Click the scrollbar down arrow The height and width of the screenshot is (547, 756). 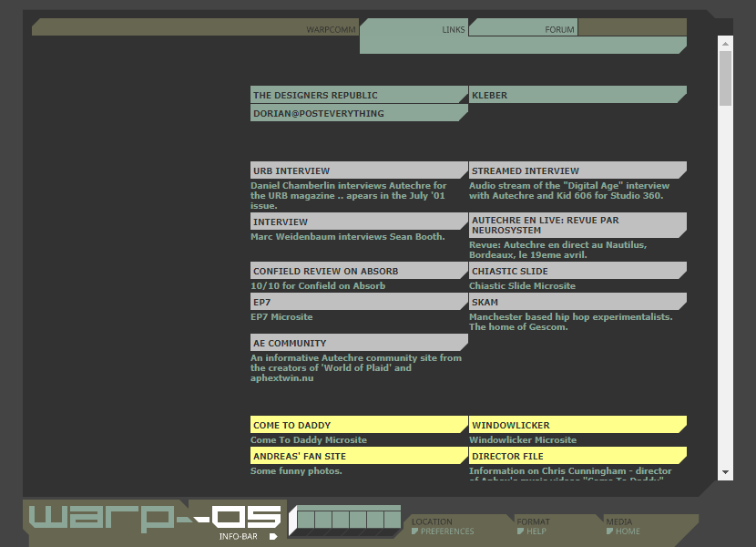725,472
